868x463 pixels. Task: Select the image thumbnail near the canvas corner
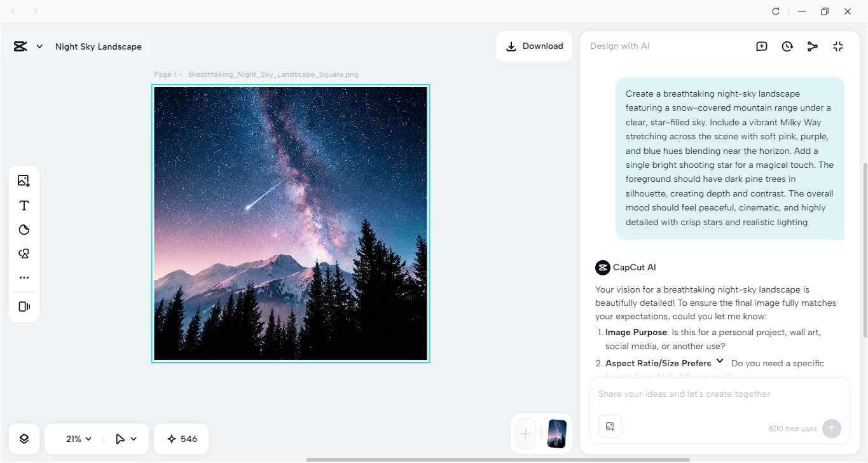[556, 434]
